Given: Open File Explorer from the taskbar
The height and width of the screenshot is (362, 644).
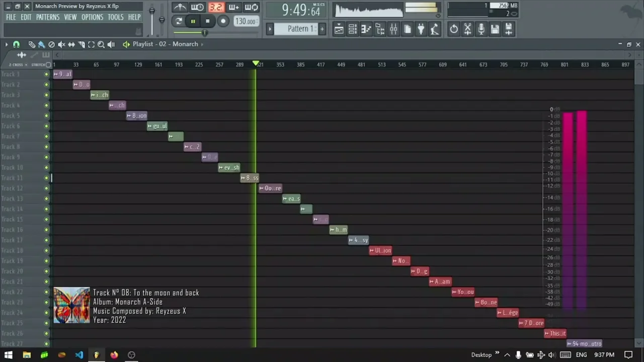Looking at the screenshot, I should pos(27,355).
